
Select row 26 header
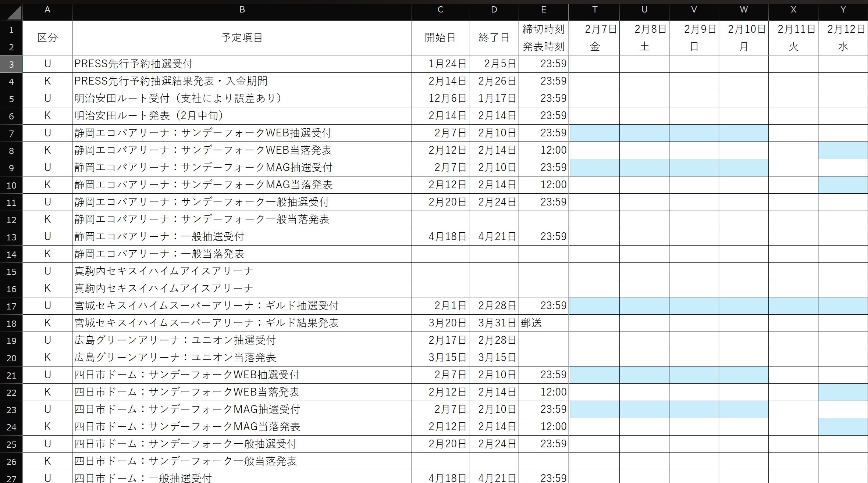[11, 462]
